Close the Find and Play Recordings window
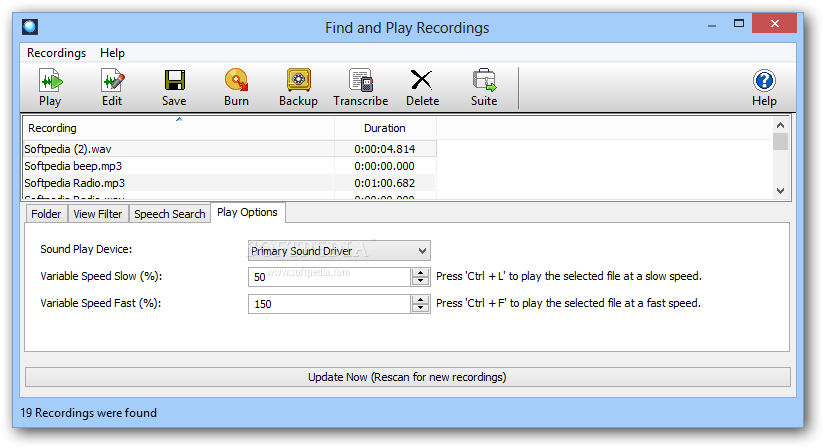This screenshot has height=448, width=824. (775, 24)
